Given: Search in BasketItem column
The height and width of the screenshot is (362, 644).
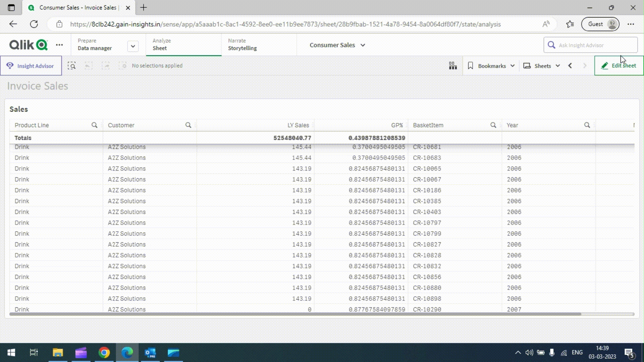Looking at the screenshot, I should 493,125.
